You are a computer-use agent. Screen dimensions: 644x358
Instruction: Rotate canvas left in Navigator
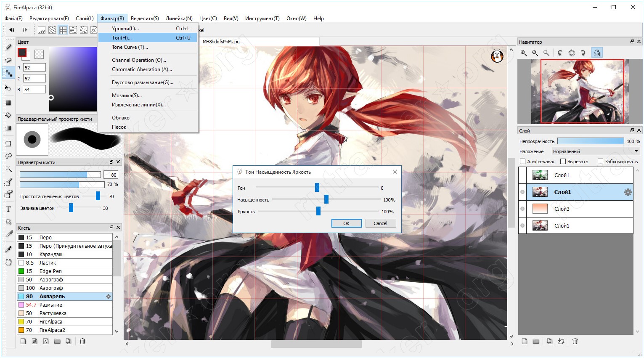tap(560, 53)
